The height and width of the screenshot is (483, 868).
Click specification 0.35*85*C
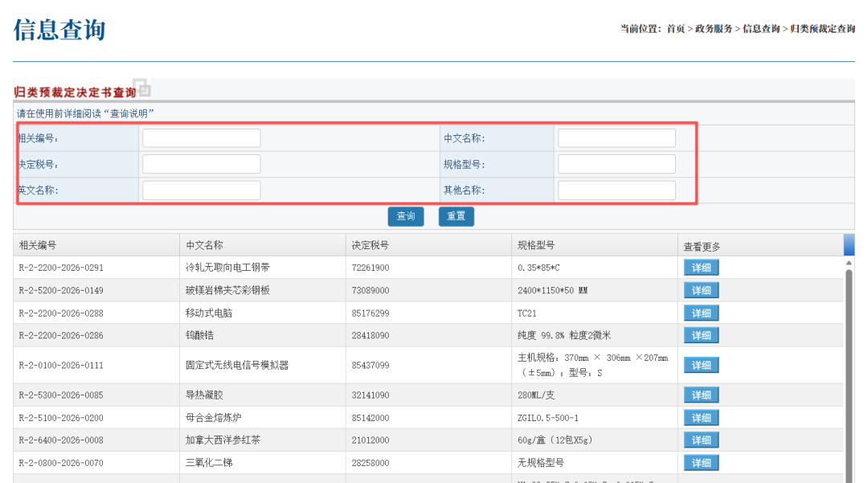pos(538,268)
